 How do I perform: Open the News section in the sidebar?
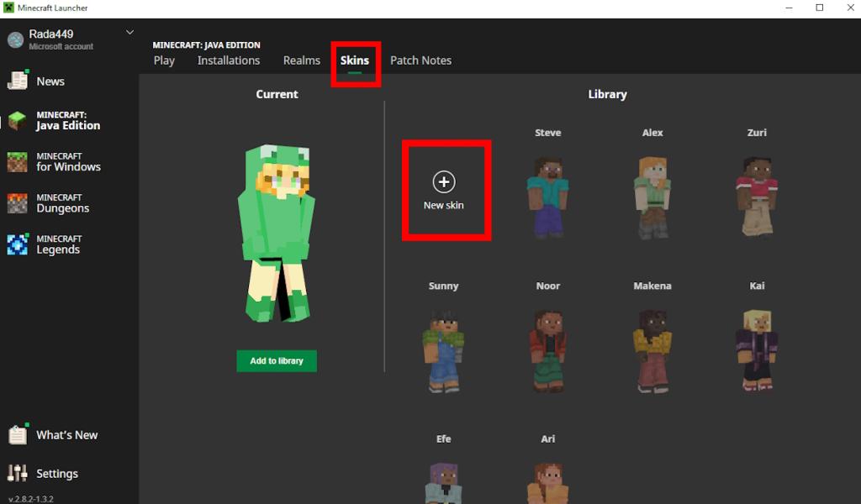click(50, 81)
